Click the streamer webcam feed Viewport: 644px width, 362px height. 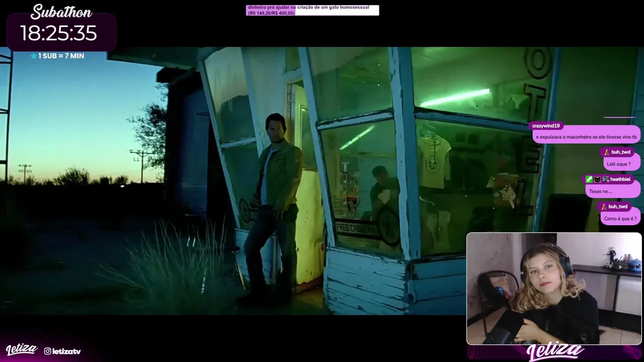[x=554, y=289]
